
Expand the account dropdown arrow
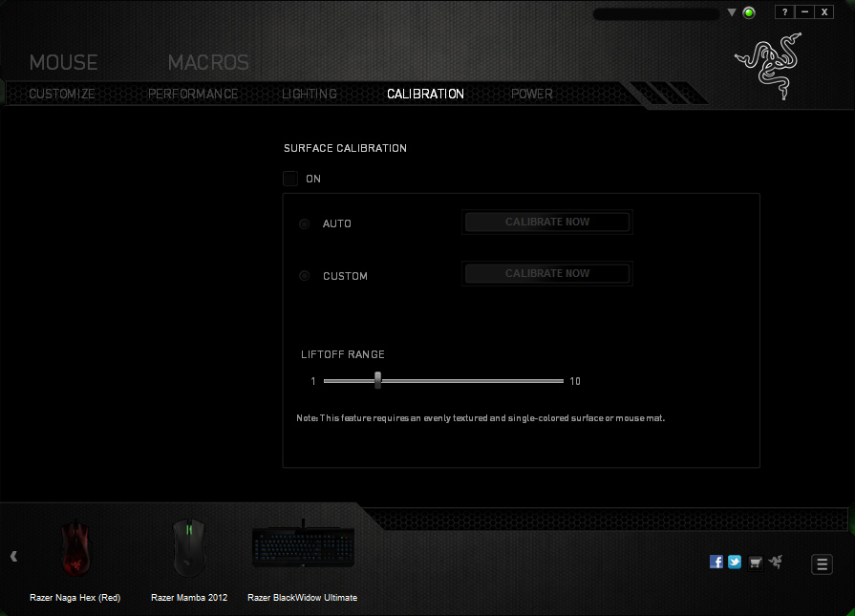coord(732,13)
